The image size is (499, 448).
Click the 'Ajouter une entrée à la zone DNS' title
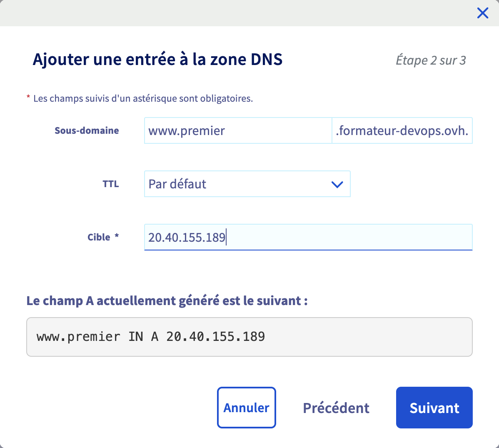157,60
